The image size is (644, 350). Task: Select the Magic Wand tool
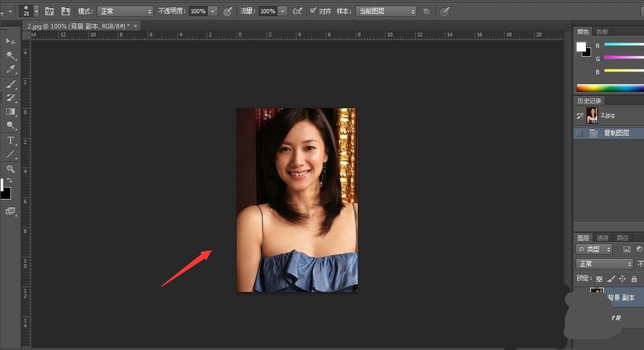pyautogui.click(x=10, y=55)
